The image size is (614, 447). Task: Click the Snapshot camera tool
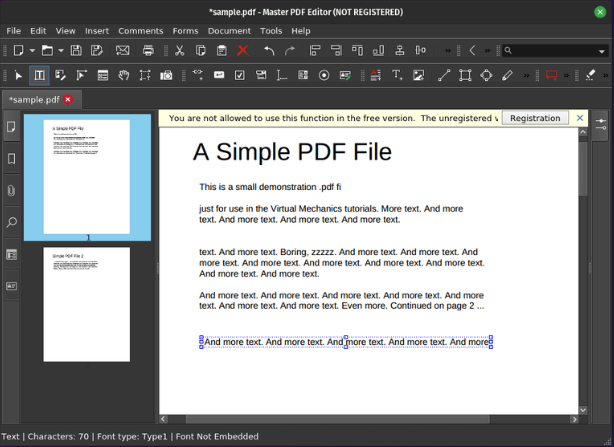pyautogui.click(x=167, y=75)
